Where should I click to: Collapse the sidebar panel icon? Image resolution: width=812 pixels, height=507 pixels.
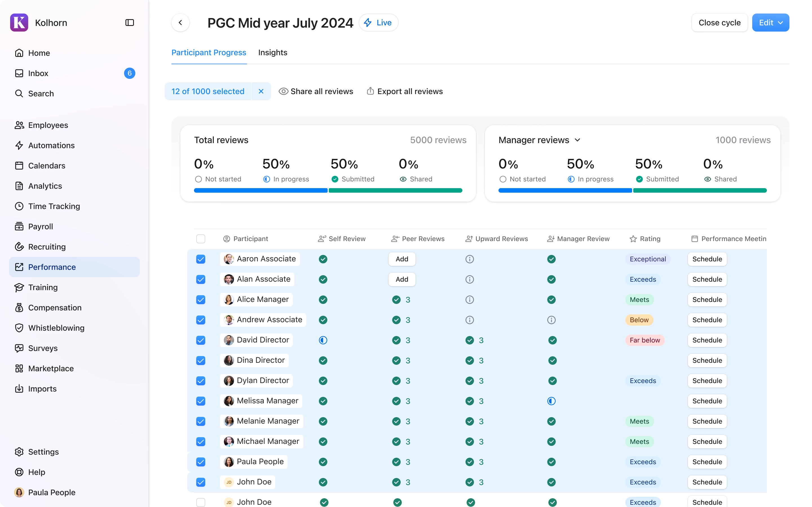coord(129,23)
